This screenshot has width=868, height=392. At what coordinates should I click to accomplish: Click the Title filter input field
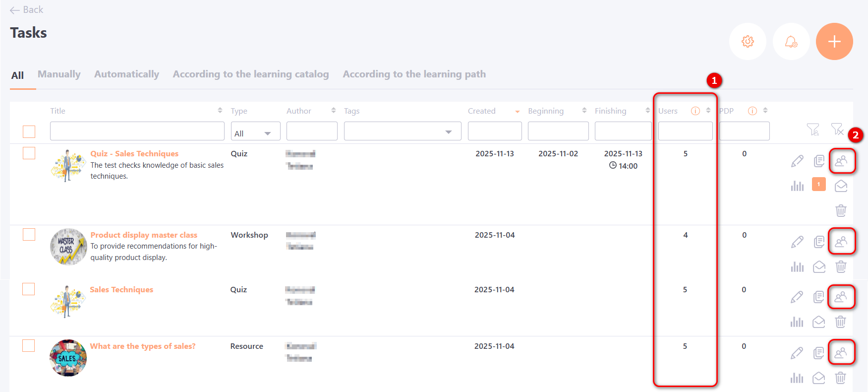click(x=137, y=131)
